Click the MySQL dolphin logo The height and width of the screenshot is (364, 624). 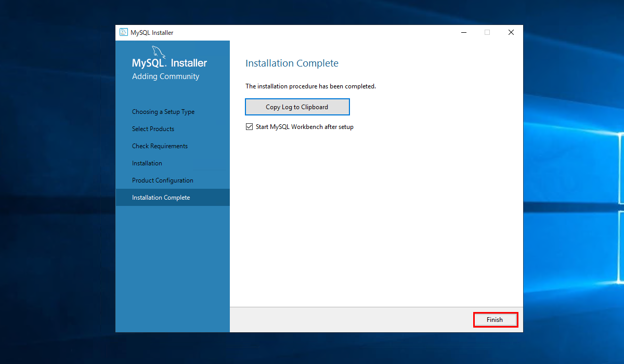point(159,51)
